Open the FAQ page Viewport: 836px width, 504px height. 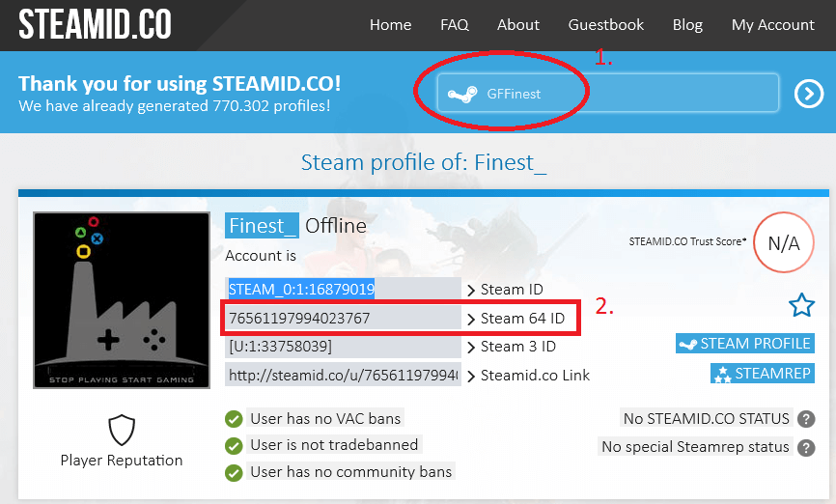[454, 25]
